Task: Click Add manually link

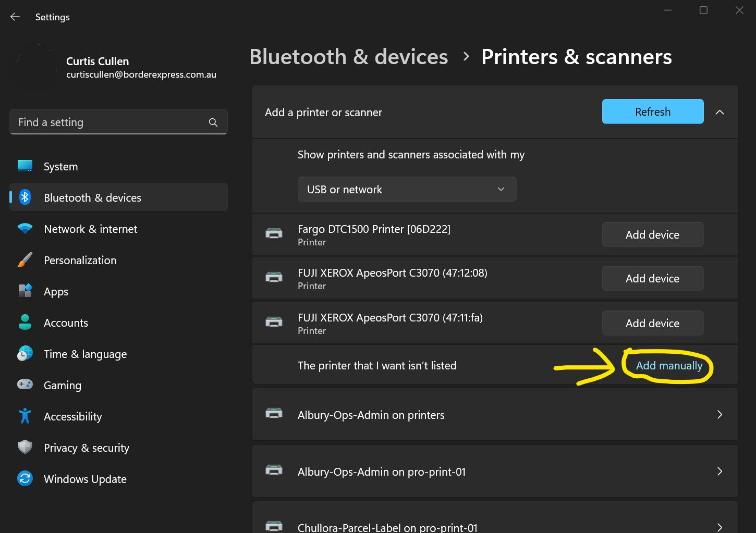Action: pyautogui.click(x=669, y=366)
